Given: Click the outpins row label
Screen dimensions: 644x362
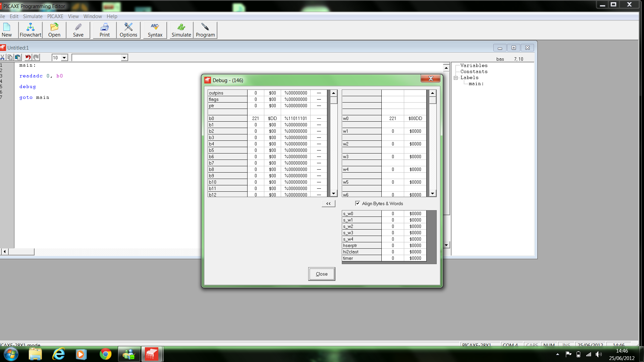Looking at the screenshot, I should (x=228, y=93).
